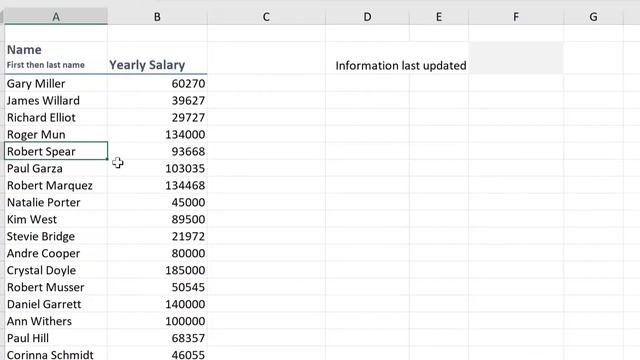The image size is (640, 360).
Task: Click the 'Name' header cell
Action: pos(56,58)
